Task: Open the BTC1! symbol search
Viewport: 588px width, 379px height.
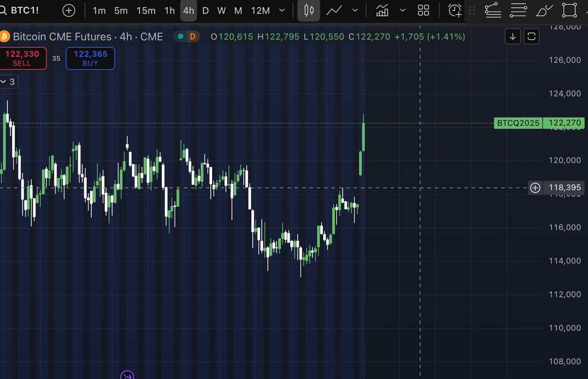Action: [x=21, y=10]
